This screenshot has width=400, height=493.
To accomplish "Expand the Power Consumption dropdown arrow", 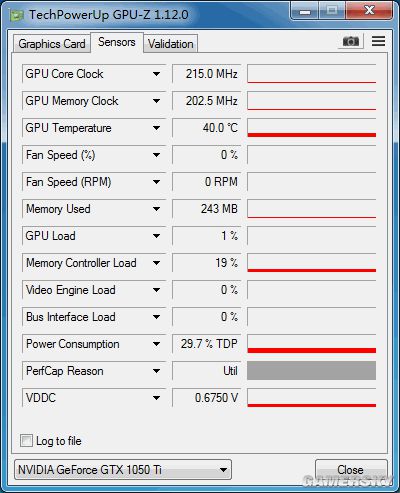I will pyautogui.click(x=156, y=344).
